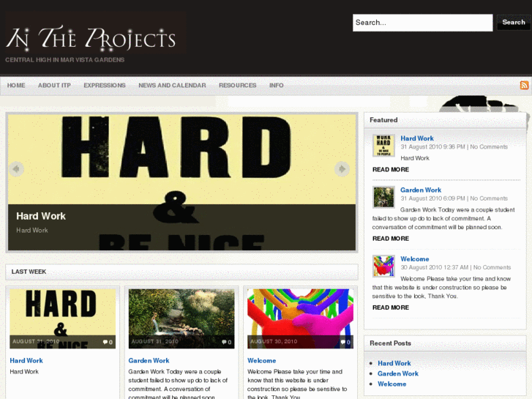Open comments bubble on Welcome card

(x=345, y=342)
